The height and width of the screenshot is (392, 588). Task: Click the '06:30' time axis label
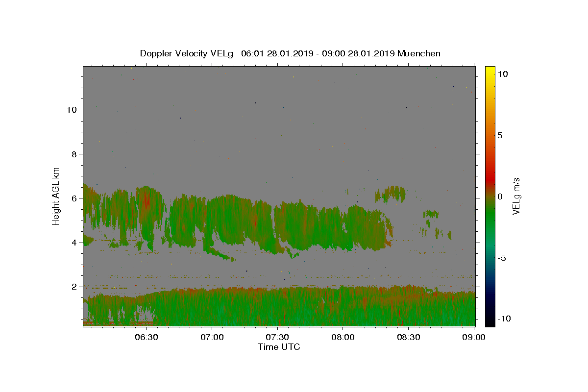pos(147,337)
